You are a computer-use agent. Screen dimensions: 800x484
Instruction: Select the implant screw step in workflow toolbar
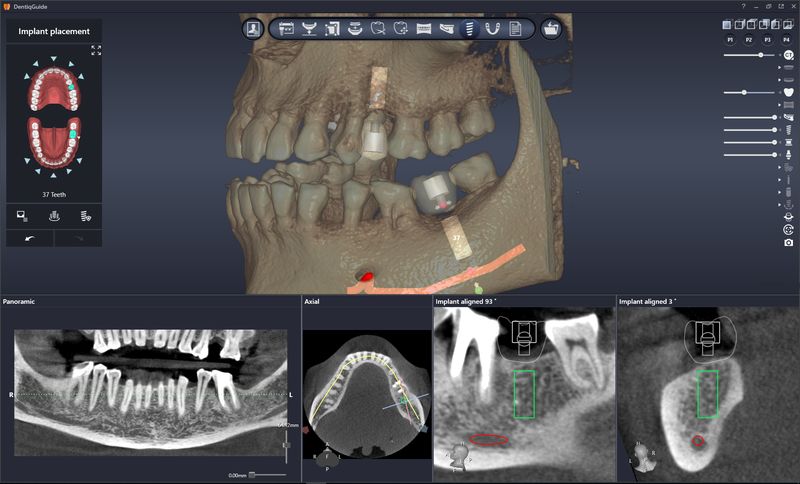click(x=469, y=29)
